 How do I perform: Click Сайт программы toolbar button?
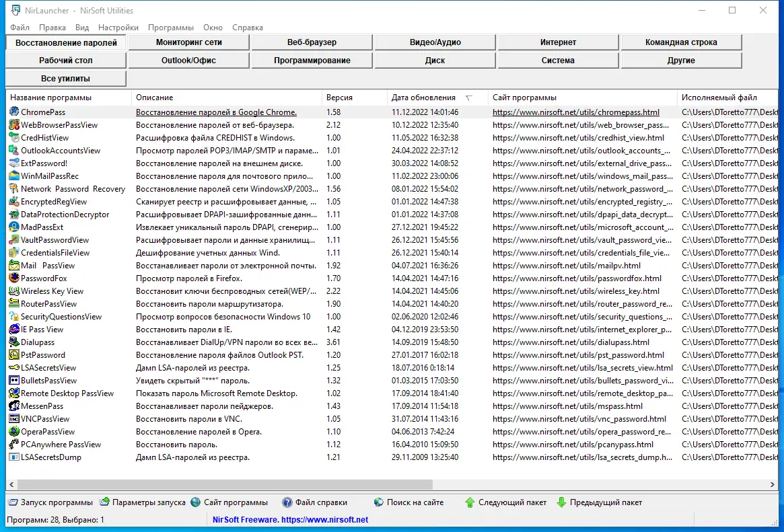pyautogui.click(x=229, y=502)
